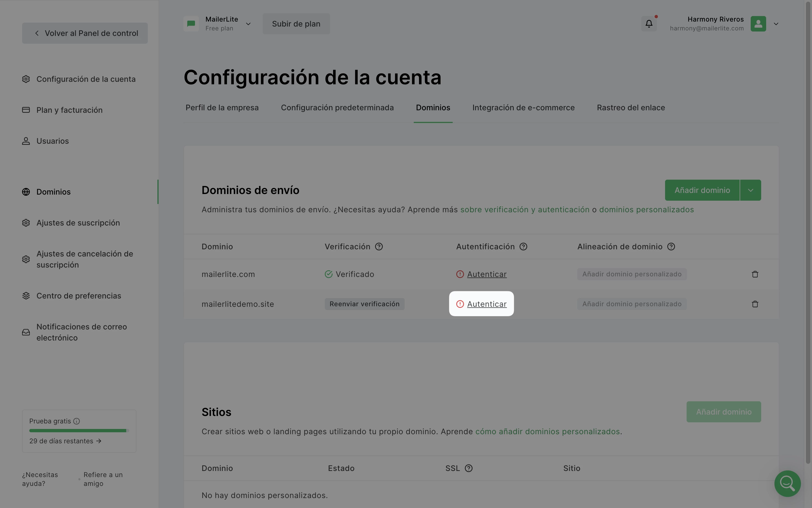Select Plan y facturación in sidebar
Screen dimensions: 812x508
[69, 110]
